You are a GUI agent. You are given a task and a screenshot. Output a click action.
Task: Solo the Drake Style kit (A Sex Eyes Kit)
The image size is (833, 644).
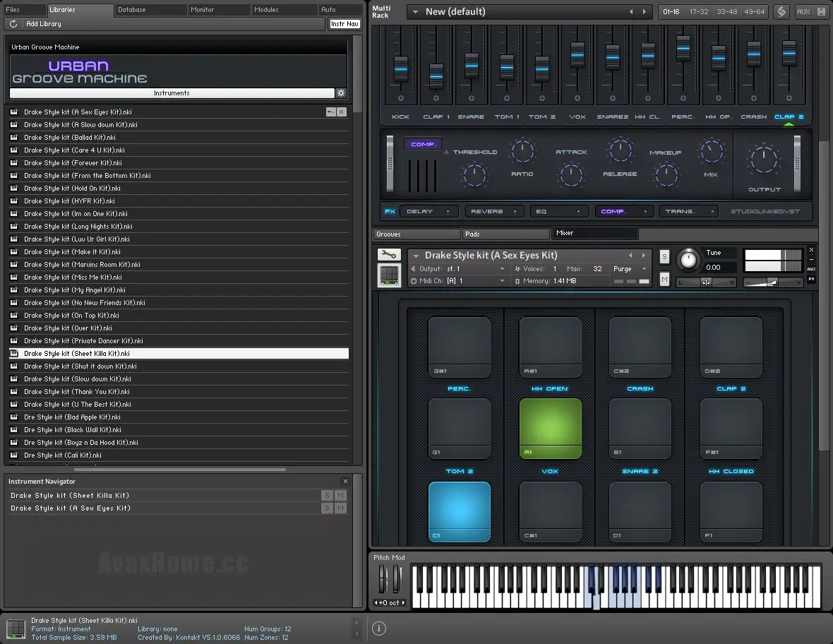327,508
